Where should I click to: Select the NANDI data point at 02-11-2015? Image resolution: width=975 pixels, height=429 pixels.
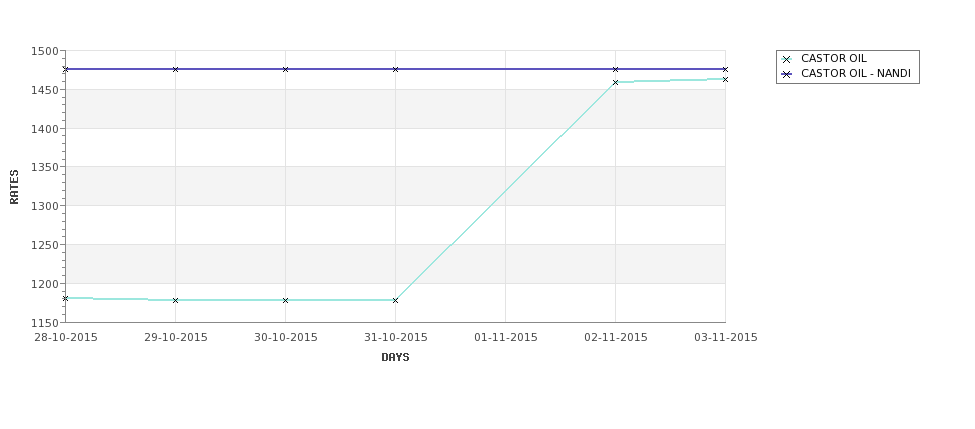pyautogui.click(x=616, y=70)
